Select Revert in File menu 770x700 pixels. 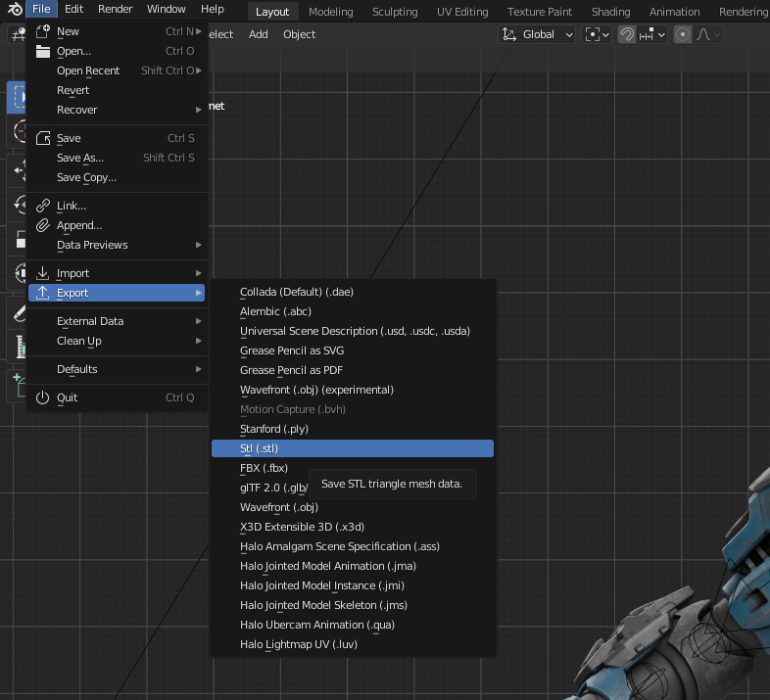(x=117, y=90)
